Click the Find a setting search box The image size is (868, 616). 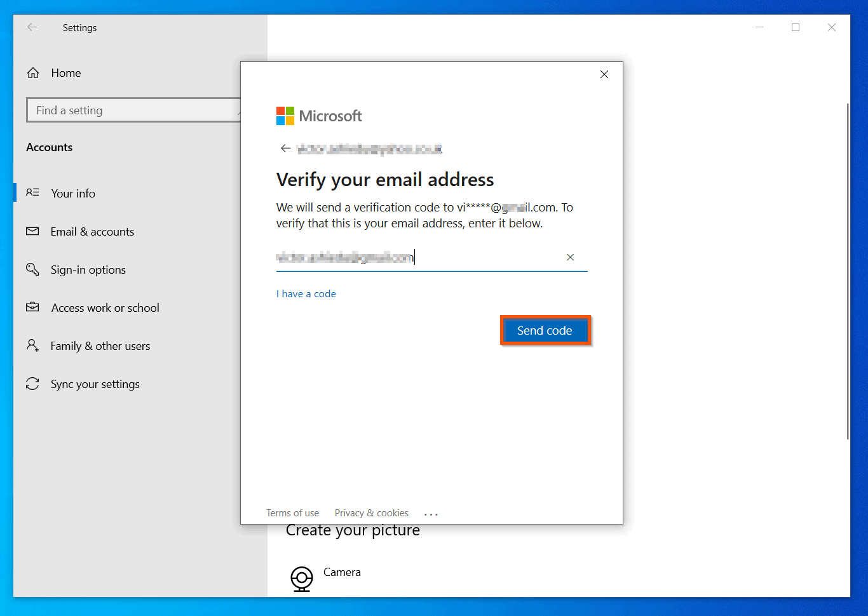[133, 110]
